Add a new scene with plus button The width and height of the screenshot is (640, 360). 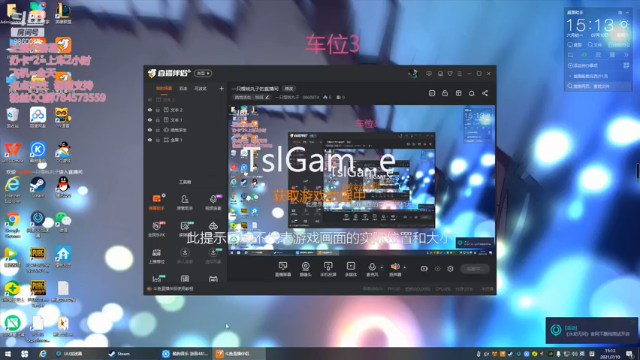pyautogui.click(x=221, y=89)
